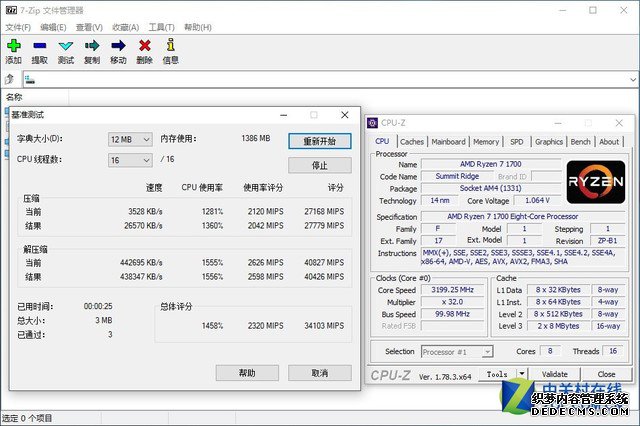Screen dimensions: 640x426
Task: Open the Favorites (收藏) menu
Action: coord(125,27)
